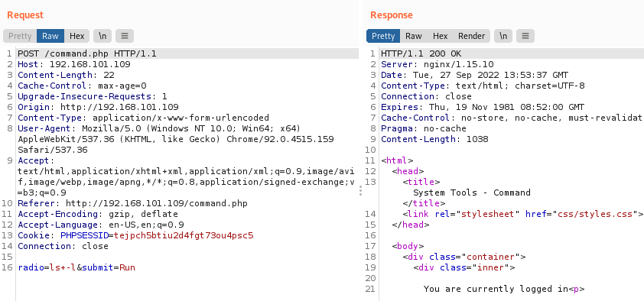Image resolution: width=644 pixels, height=301 pixels.
Task: Select the Raw tab in Request panel
Action: [x=50, y=36]
